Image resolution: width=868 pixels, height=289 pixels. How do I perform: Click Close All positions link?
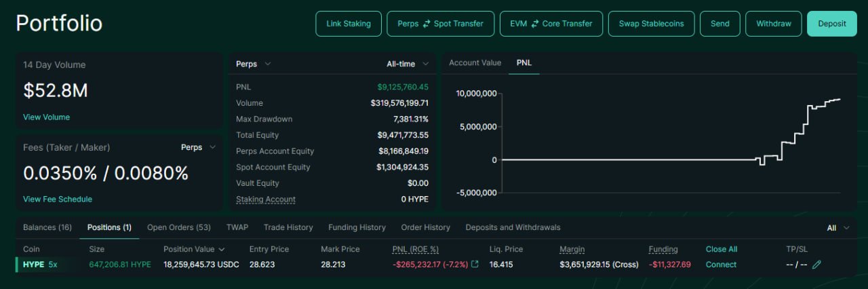(721, 250)
